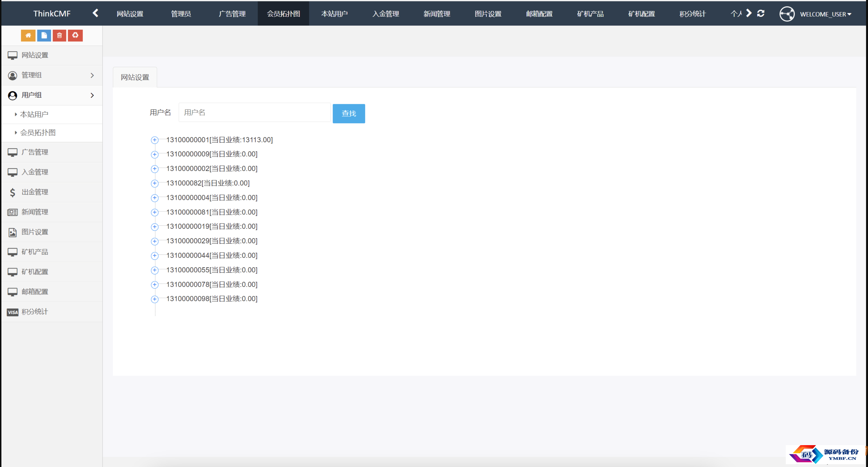
Task: Collapse the sidebar with the left arrow
Action: (x=95, y=13)
